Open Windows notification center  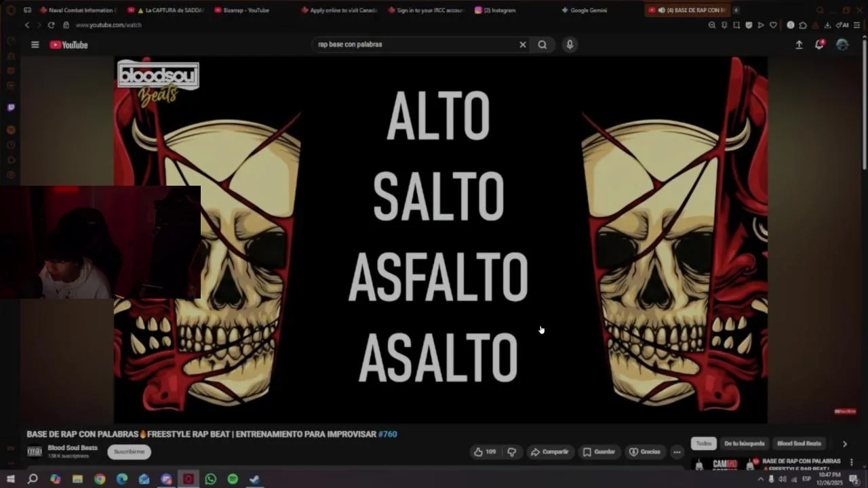pos(854,479)
